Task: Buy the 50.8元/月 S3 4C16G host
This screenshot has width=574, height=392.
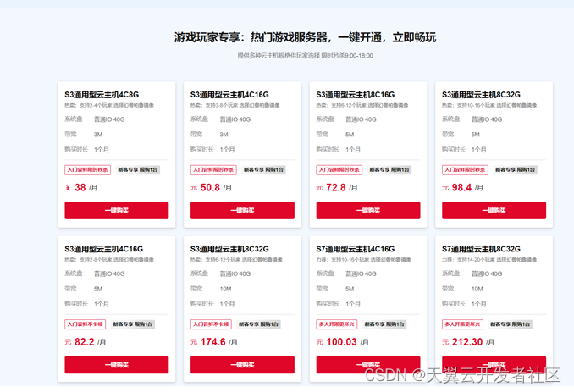Action: pyautogui.click(x=242, y=210)
